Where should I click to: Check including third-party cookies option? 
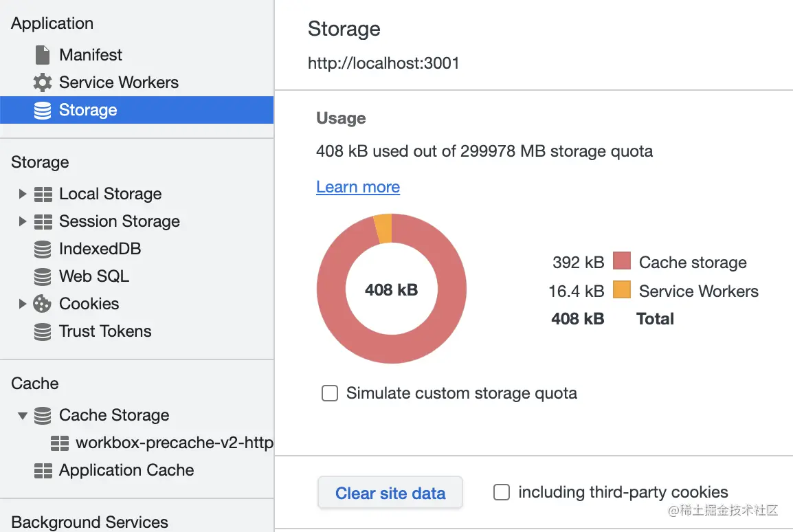tap(502, 492)
